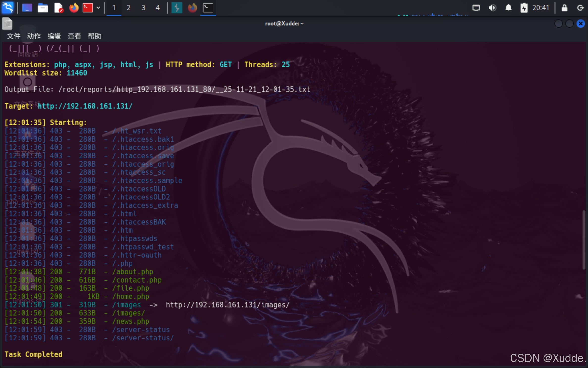Image resolution: width=588 pixels, height=368 pixels.
Task: Switch to workspace 4
Action: pos(158,8)
